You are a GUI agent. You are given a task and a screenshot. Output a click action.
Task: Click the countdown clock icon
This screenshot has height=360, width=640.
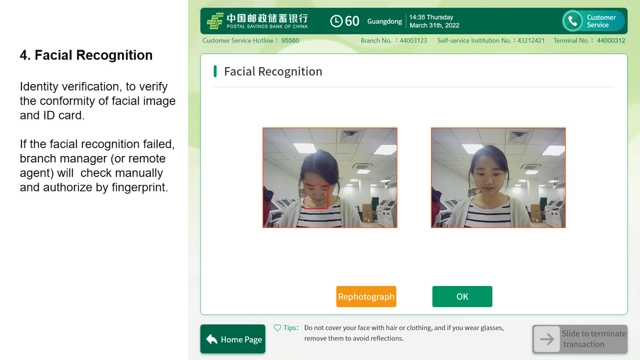pyautogui.click(x=336, y=21)
